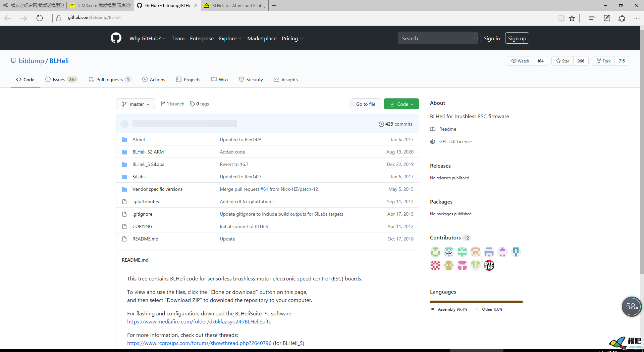
Task: Open the first contributor avatar
Action: coord(435,252)
